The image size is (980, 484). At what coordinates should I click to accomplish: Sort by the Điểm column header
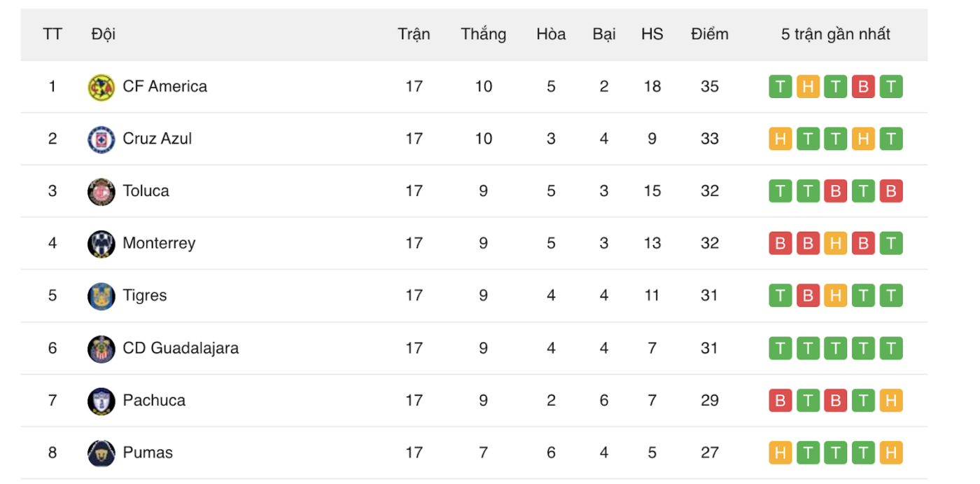pyautogui.click(x=710, y=34)
